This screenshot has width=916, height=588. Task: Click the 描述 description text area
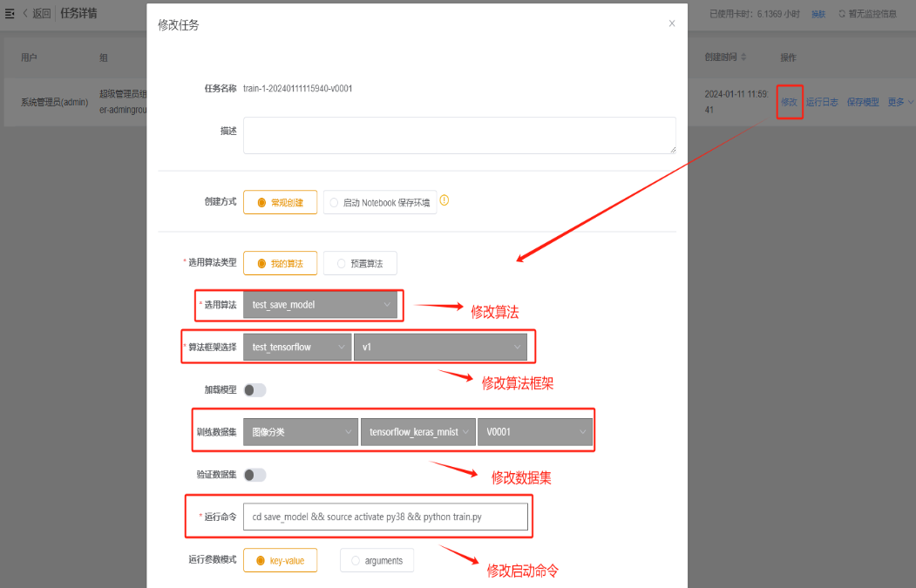point(459,135)
